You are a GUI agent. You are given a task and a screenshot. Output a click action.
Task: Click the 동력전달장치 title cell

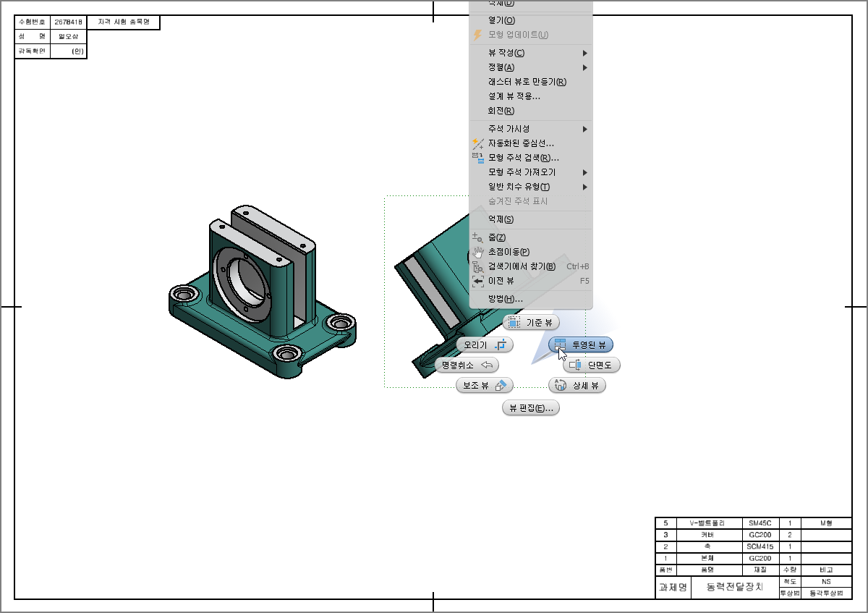tap(734, 587)
